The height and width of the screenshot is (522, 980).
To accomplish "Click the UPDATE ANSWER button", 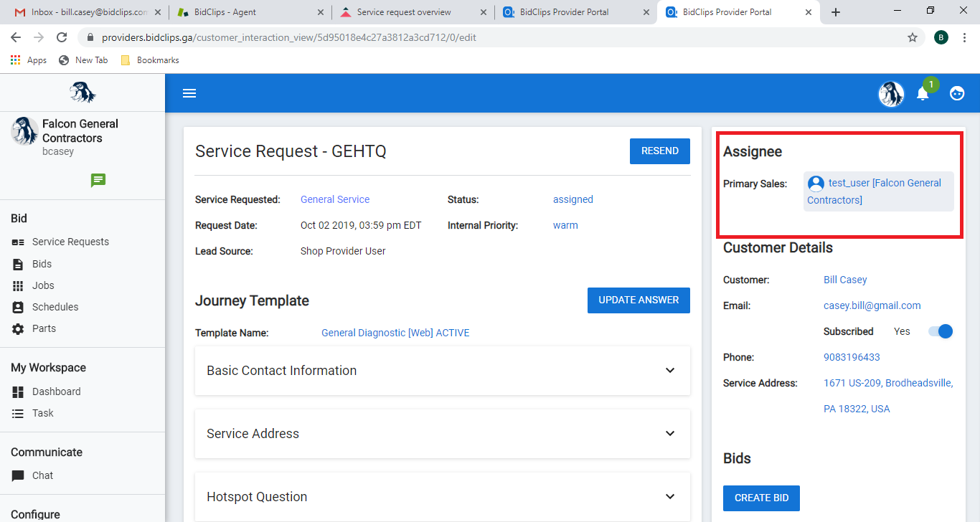I will pyautogui.click(x=639, y=300).
